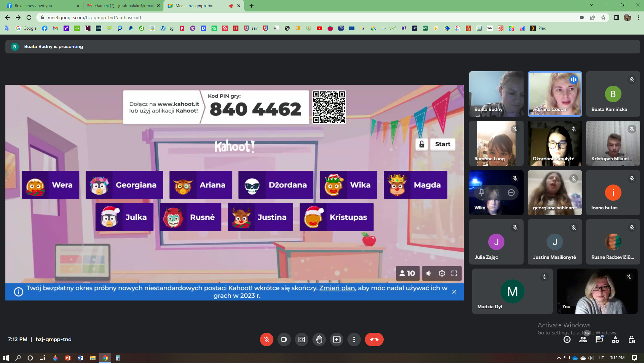Mute Kahoot lobby sound
Viewport: 644px width, 363px height.
pyautogui.click(x=429, y=273)
